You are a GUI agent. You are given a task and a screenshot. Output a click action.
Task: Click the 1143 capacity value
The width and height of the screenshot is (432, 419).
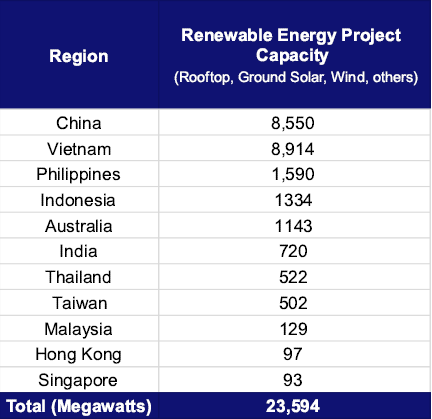293,226
